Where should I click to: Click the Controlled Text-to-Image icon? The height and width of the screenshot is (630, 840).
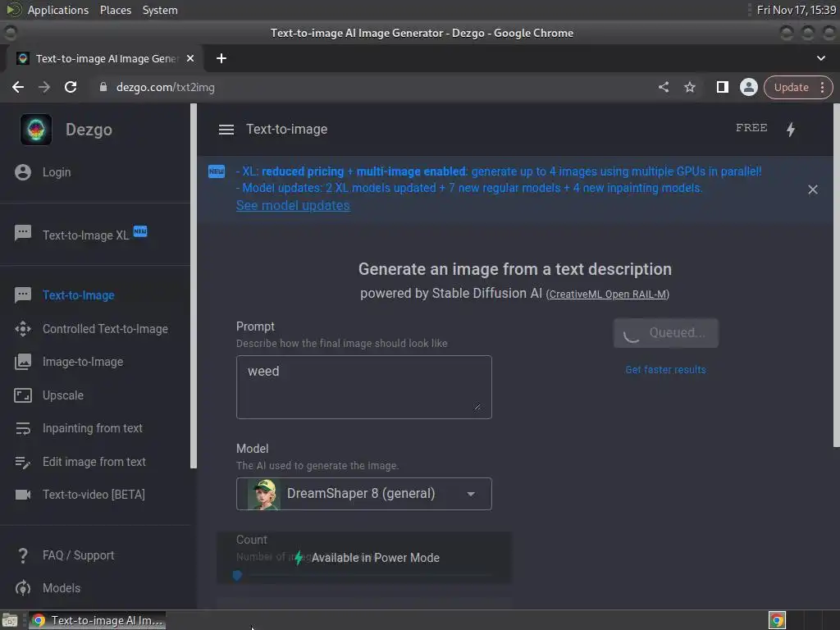23,329
